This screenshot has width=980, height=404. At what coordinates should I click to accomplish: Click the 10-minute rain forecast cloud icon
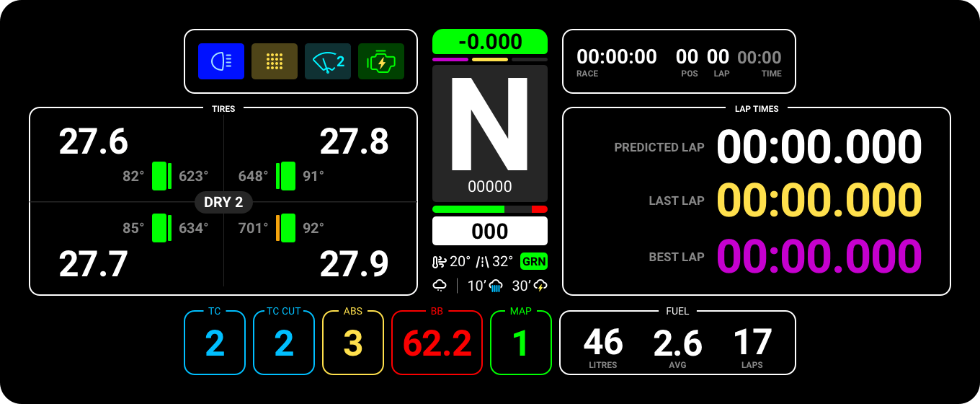point(496,286)
